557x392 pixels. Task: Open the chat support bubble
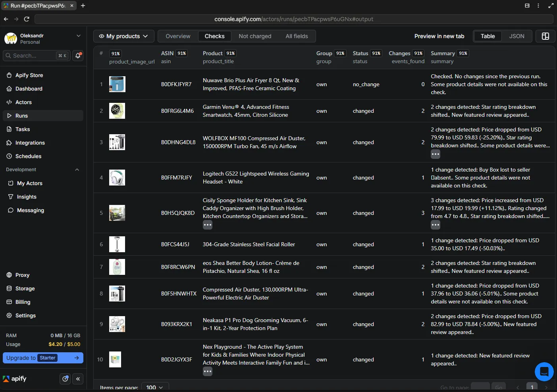pyautogui.click(x=544, y=372)
